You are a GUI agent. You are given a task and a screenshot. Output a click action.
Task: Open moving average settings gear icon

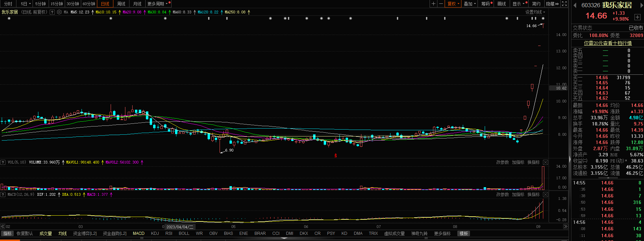pos(59,12)
